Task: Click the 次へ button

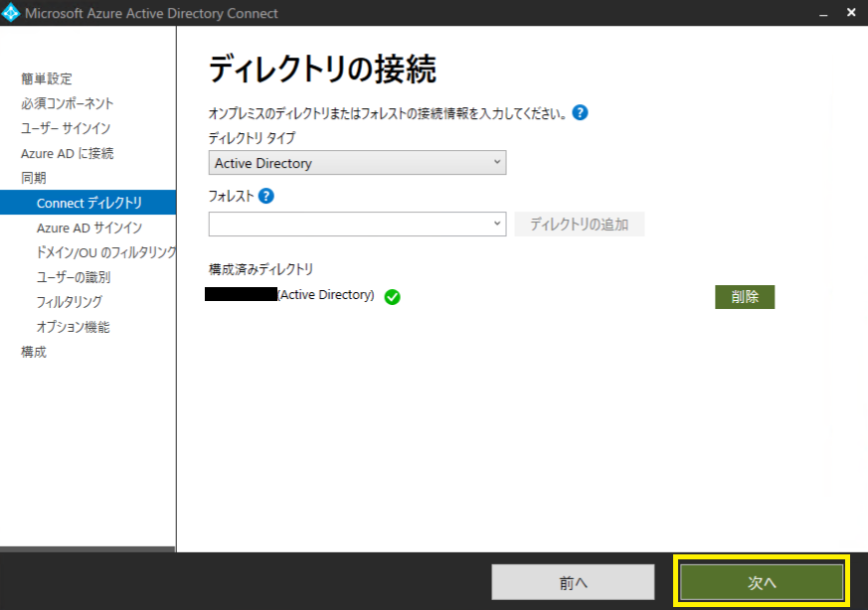Action: 762,582
